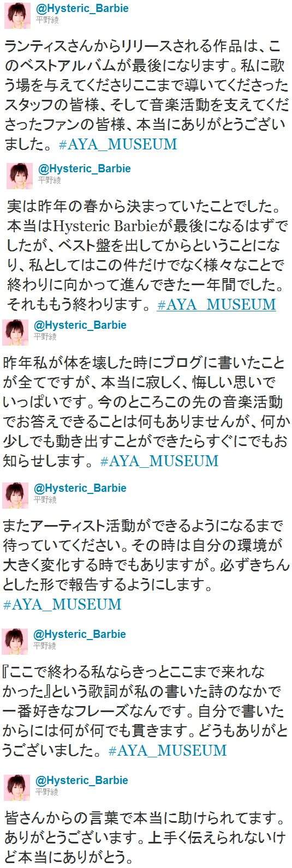Viewport: 292px width, 868px height.
Task: Click the avatar of the first tweet
Action: coord(17,14)
